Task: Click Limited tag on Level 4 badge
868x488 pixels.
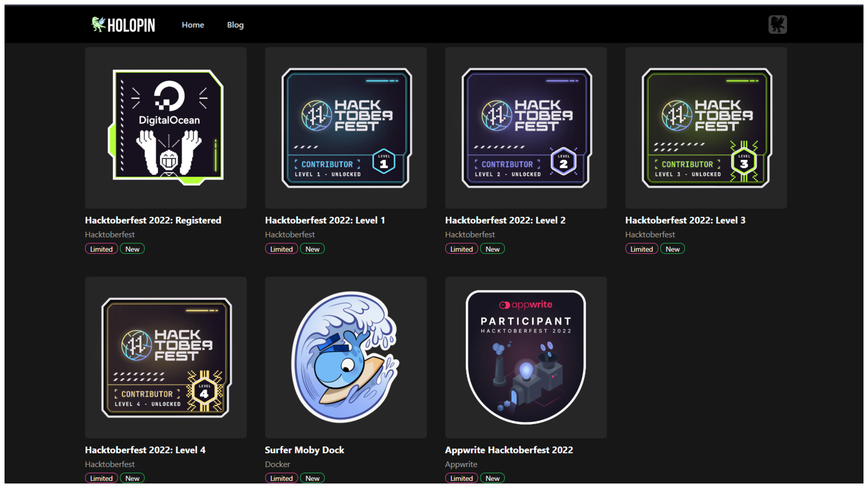Action: (101, 478)
